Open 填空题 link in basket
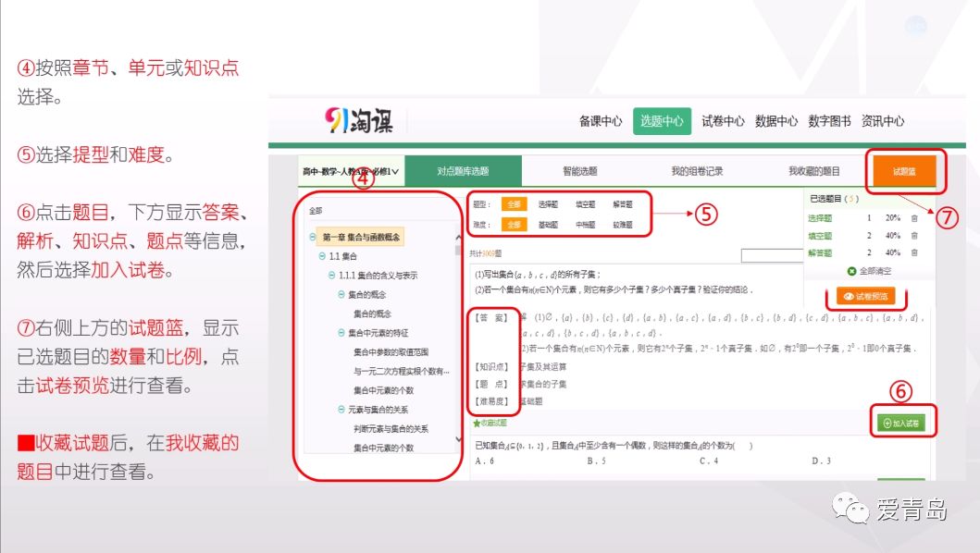This screenshot has height=553, width=980. coord(819,236)
